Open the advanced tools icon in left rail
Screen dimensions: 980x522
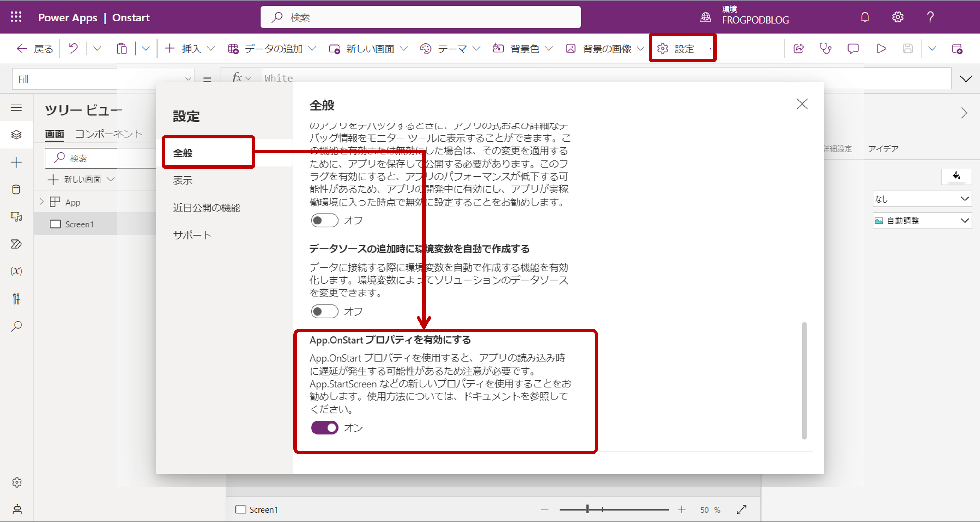[16, 299]
